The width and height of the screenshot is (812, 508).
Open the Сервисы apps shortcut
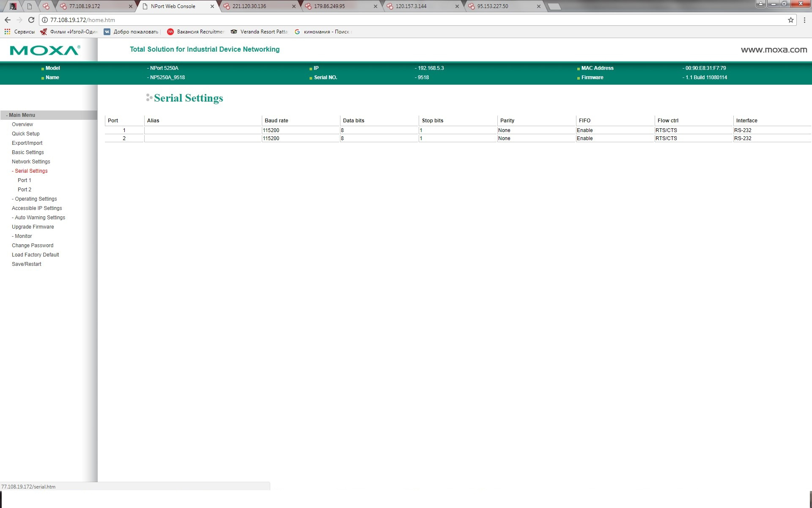pos(19,32)
